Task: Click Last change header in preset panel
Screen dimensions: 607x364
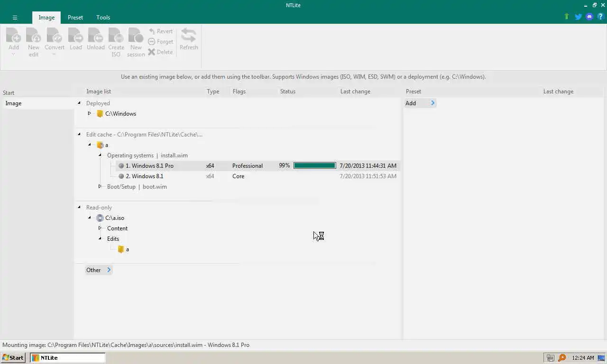Action: pos(558,91)
